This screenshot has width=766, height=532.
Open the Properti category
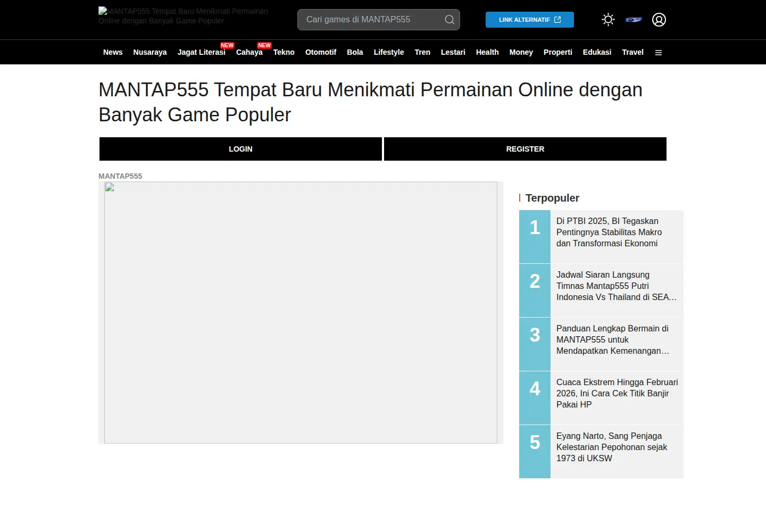pos(558,52)
